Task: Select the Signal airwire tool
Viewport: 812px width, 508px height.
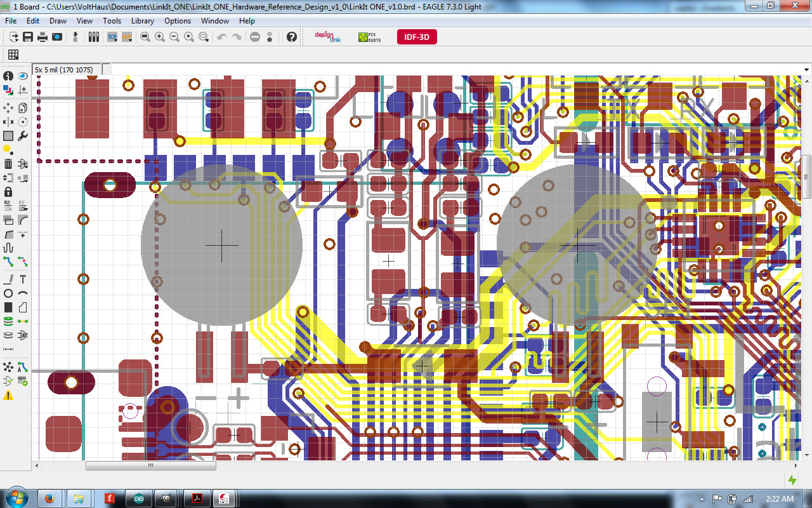Action: pos(23,321)
